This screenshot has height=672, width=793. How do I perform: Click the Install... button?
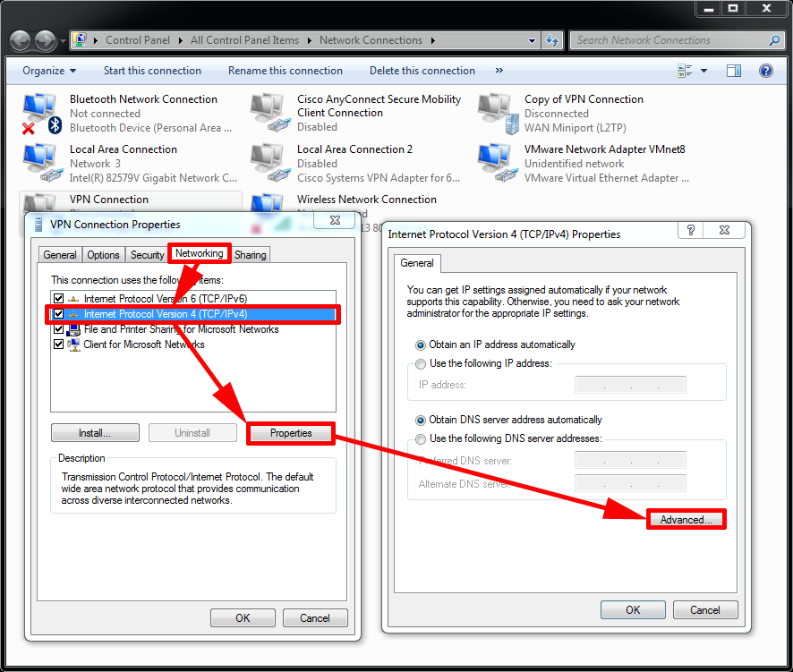coord(95,433)
